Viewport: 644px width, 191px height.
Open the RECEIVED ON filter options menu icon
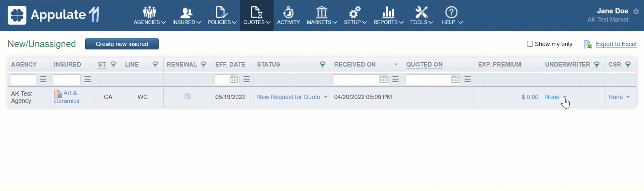(395, 79)
